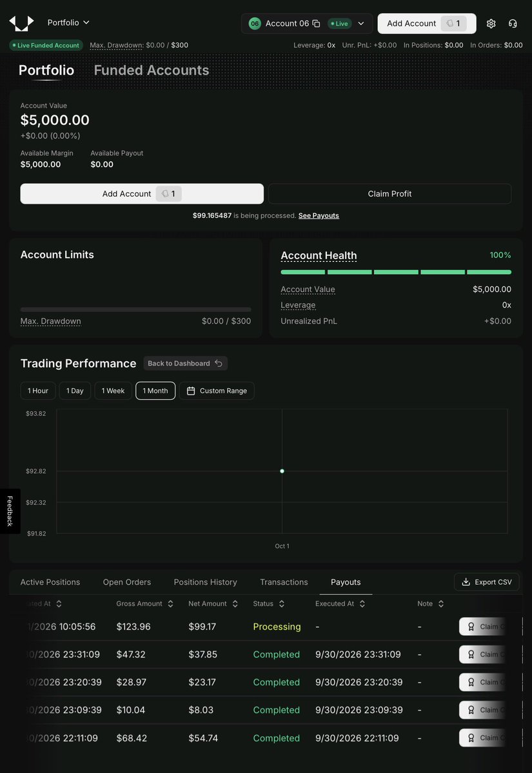Select the 1 Day range
532x773 pixels.
75,391
